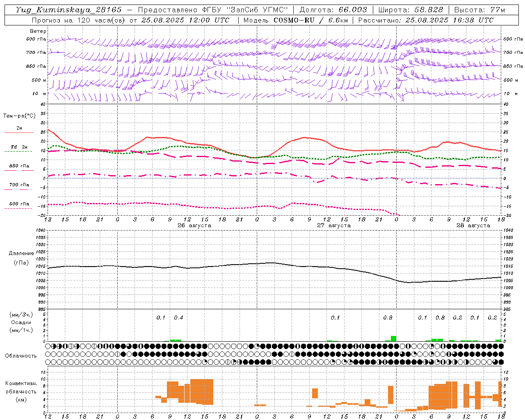Click the (мм/1ч.) precipitation unit label

(21, 330)
